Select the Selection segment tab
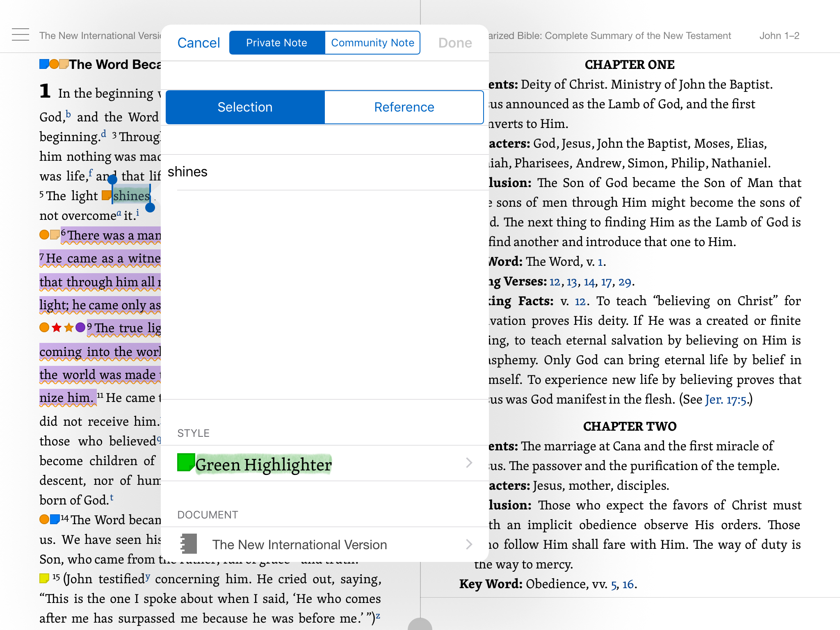Screen dimensions: 840x630 [x=245, y=107]
